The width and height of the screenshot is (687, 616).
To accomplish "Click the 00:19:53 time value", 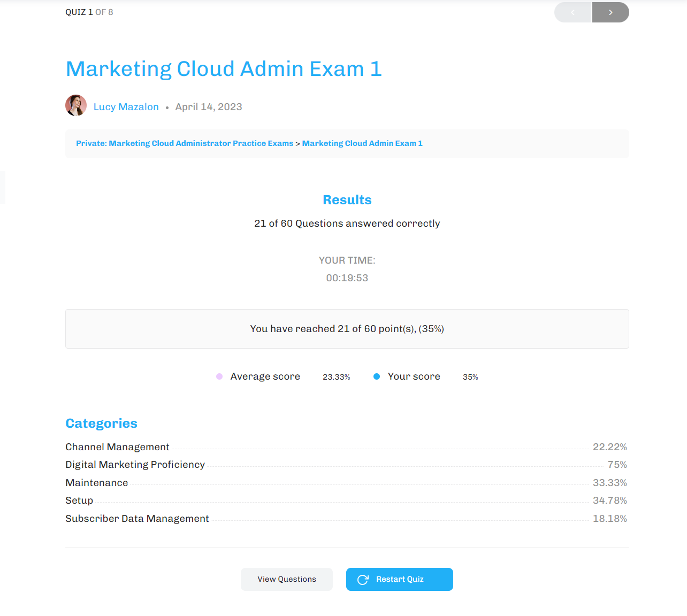I will (x=347, y=278).
